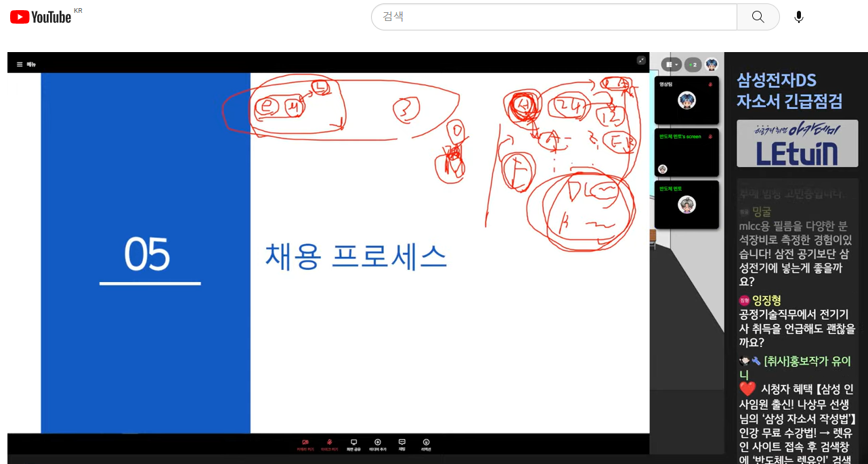Select the 영상팀 participant tile

click(x=687, y=100)
